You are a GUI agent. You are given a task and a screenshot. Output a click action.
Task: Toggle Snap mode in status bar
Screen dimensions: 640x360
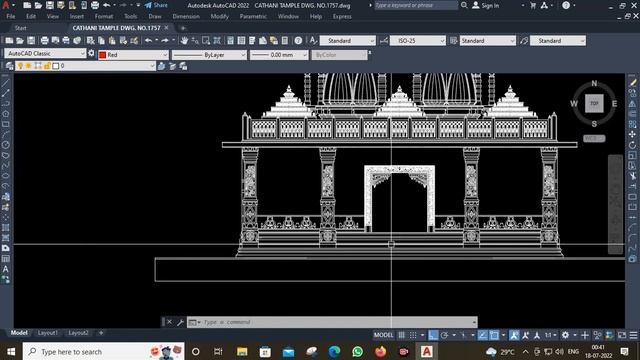point(413,335)
